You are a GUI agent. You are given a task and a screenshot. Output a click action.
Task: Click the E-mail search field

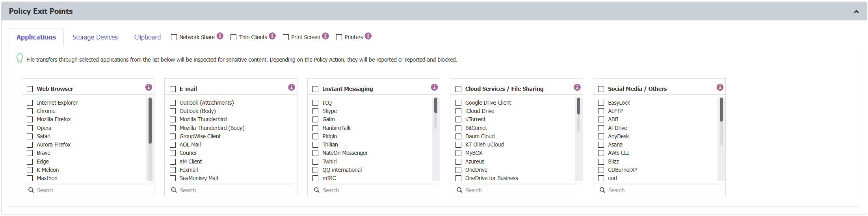pyautogui.click(x=231, y=190)
